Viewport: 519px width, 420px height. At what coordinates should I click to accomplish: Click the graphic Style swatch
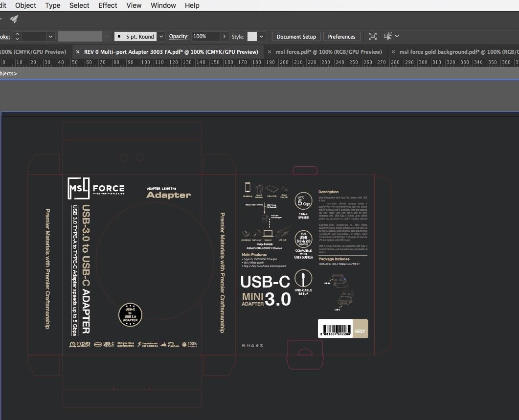[x=252, y=37]
